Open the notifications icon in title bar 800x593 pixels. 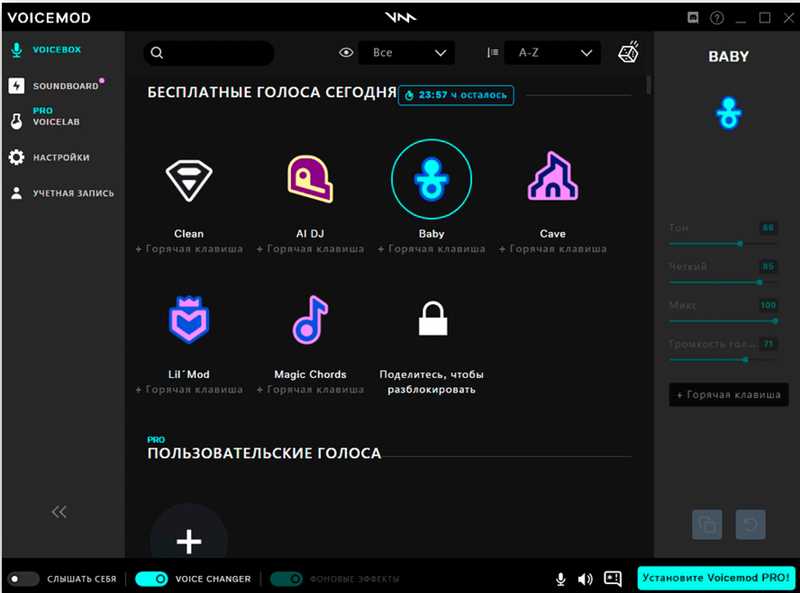coord(693,18)
